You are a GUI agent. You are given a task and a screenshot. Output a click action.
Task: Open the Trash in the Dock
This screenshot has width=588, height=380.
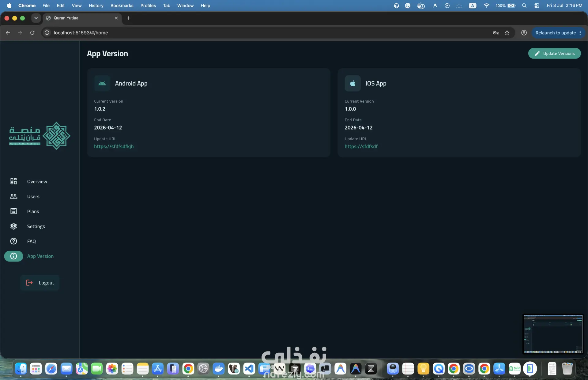(x=567, y=369)
